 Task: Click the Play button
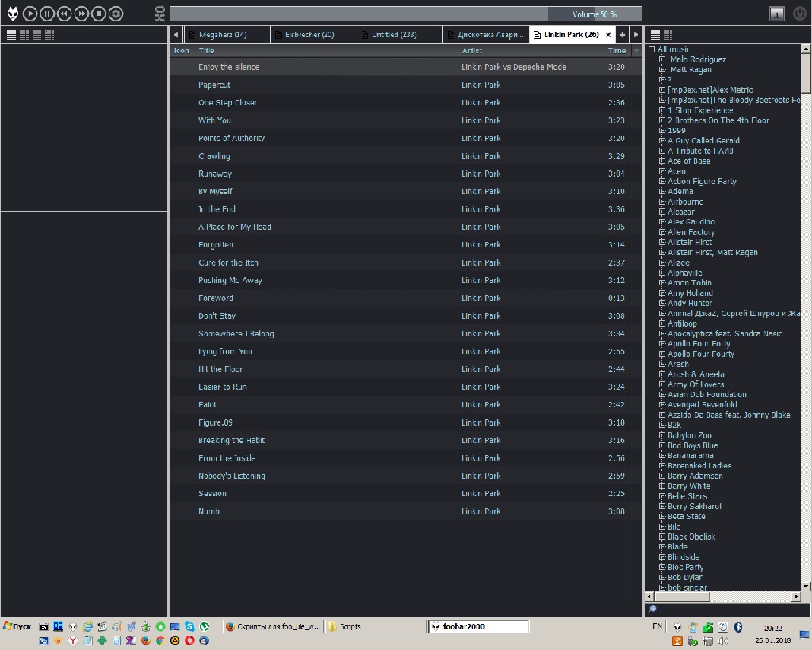coord(29,13)
